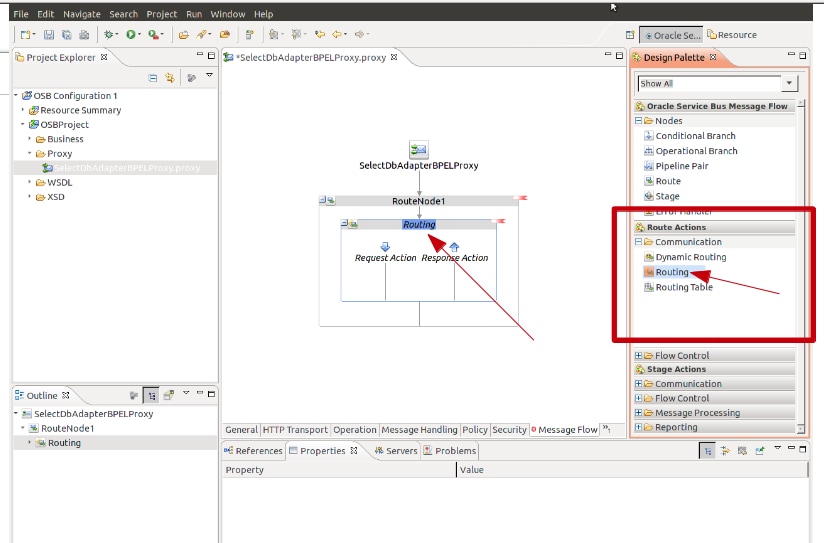The height and width of the screenshot is (543, 824).
Task: Click the Request Action arrow icon
Action: coord(385,247)
